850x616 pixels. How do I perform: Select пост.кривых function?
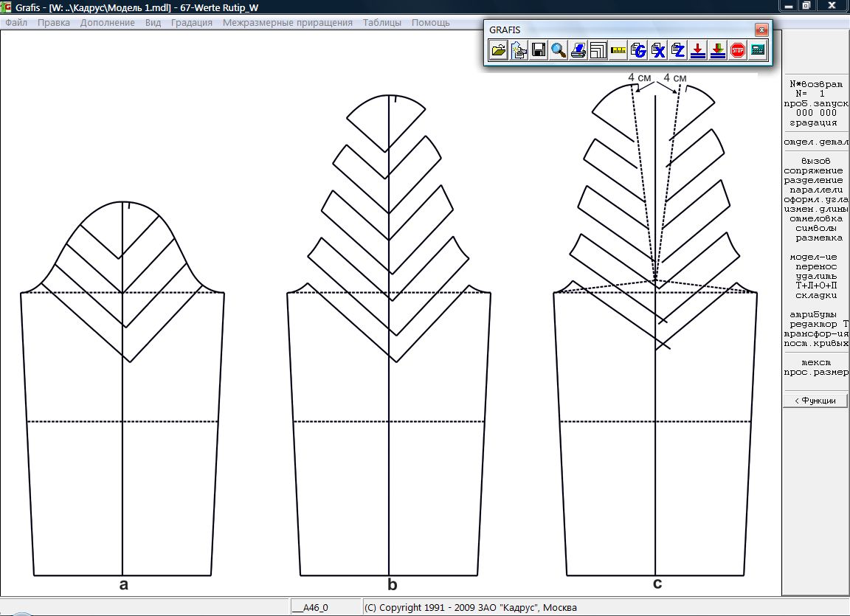tap(816, 344)
